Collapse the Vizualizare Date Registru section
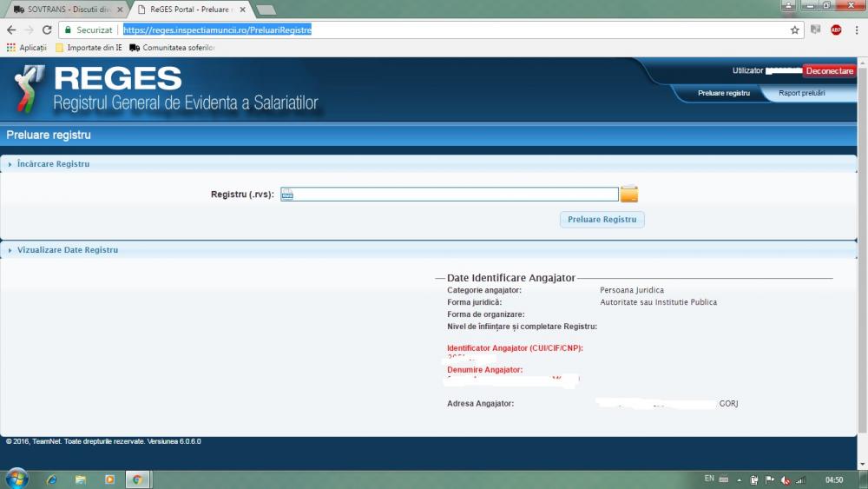 [67, 250]
